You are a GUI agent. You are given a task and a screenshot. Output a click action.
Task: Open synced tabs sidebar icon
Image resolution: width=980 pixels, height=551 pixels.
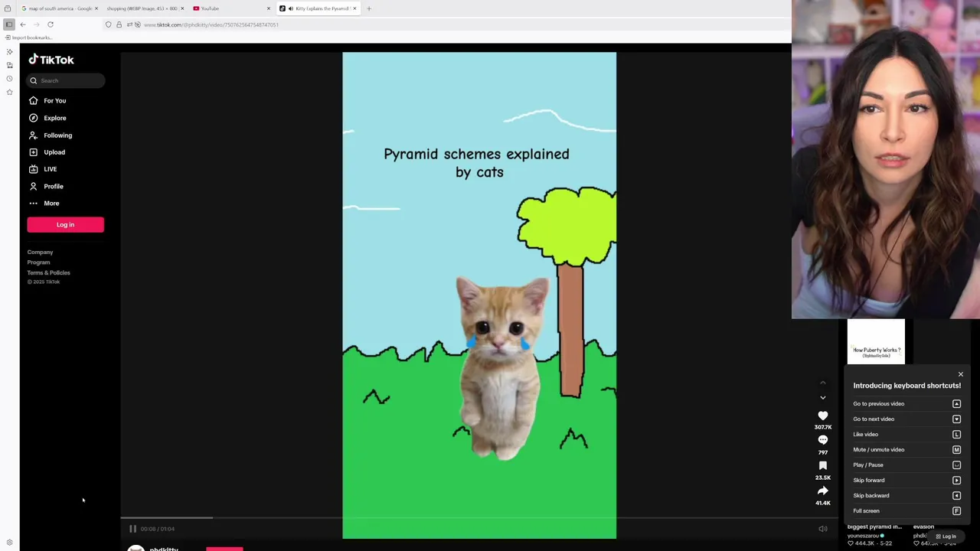pos(9,65)
